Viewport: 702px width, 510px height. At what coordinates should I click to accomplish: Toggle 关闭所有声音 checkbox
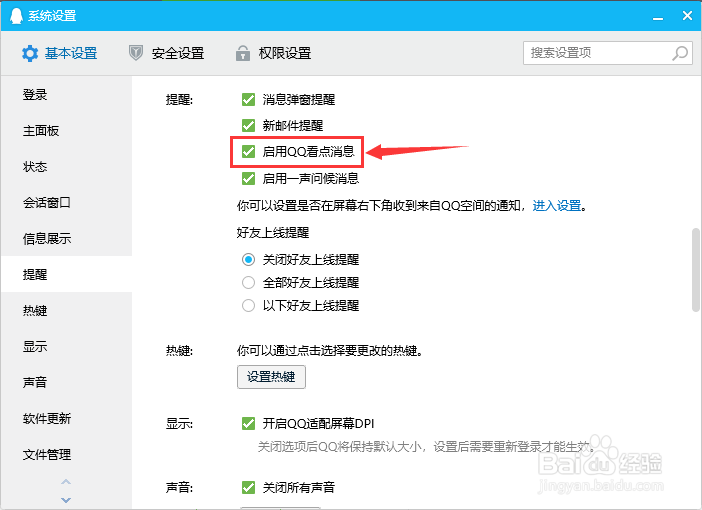(x=248, y=487)
